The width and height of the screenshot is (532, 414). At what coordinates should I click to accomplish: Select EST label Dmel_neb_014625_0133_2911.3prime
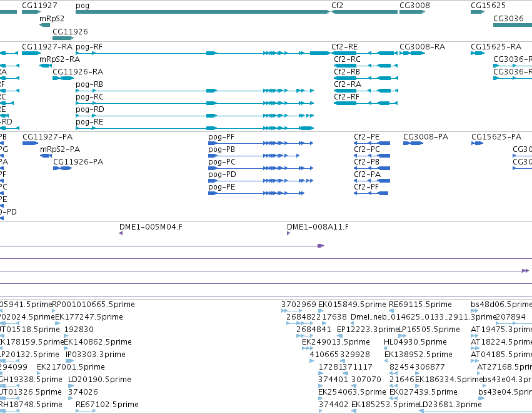(423, 317)
